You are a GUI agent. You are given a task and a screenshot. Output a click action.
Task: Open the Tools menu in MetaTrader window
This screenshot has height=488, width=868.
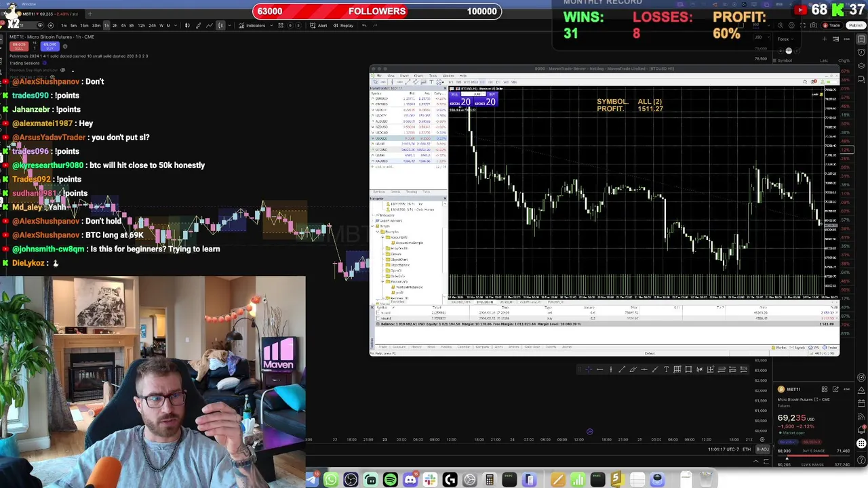pyautogui.click(x=433, y=75)
